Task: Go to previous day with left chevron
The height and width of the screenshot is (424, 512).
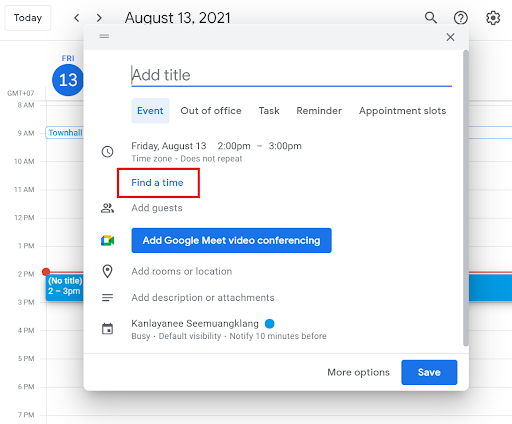Action: (77, 18)
